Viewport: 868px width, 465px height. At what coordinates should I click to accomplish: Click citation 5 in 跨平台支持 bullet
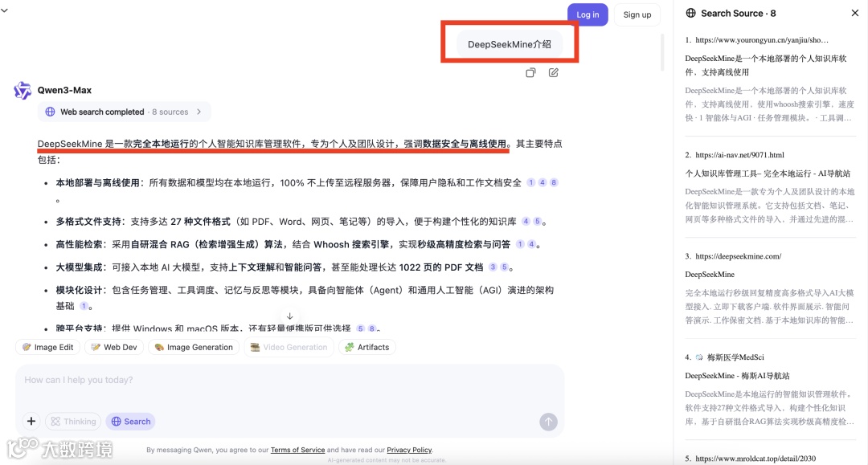(360, 328)
